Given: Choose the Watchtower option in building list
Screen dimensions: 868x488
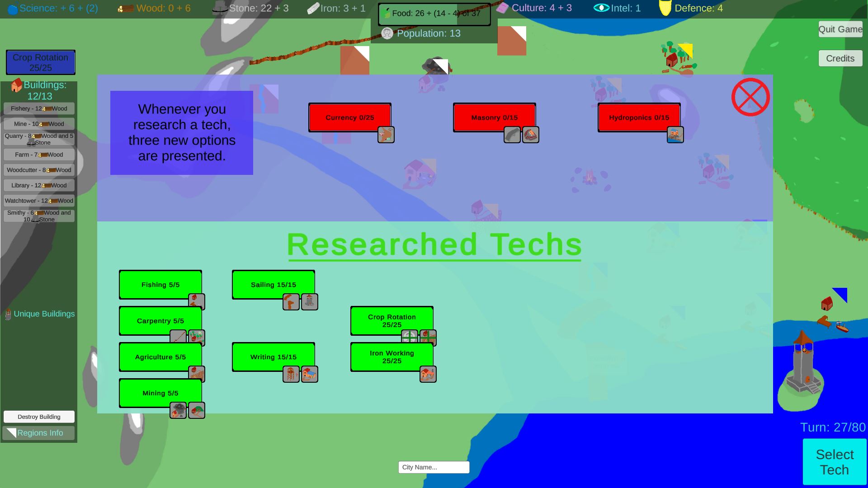Looking at the screenshot, I should tap(39, 201).
